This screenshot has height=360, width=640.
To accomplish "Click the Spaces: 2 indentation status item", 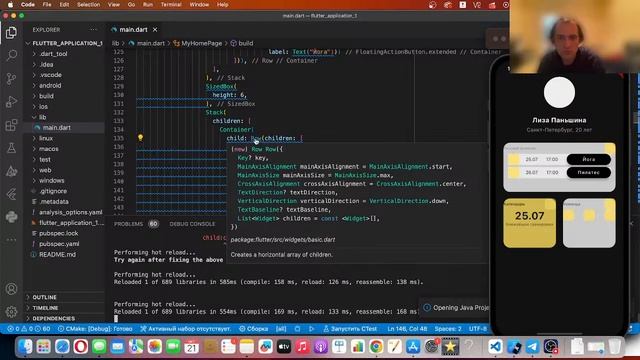I will (x=448, y=329).
